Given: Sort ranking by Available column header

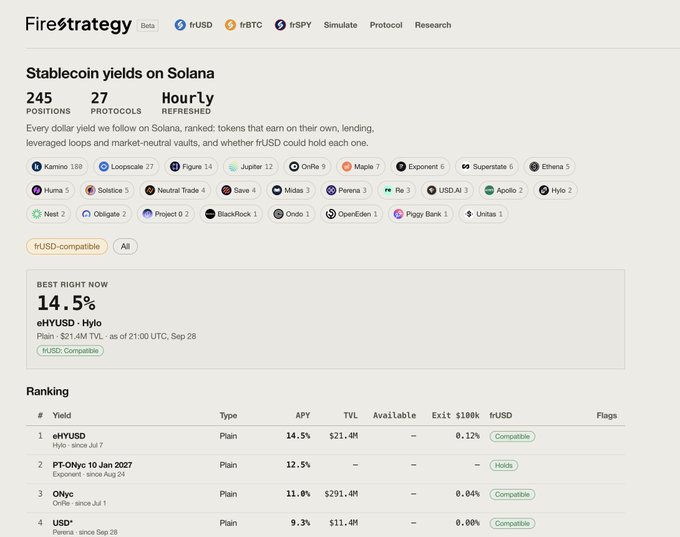Looking at the screenshot, I should tap(395, 415).
